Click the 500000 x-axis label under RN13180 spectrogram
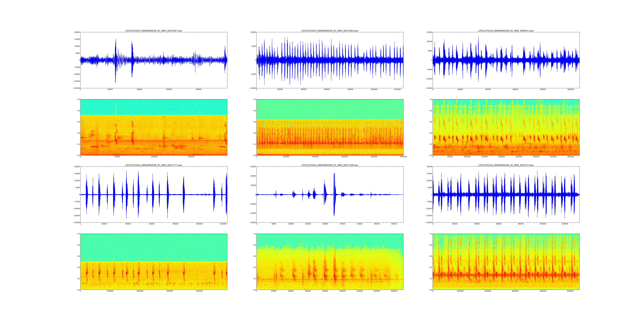644x322 pixels. pos(403,157)
